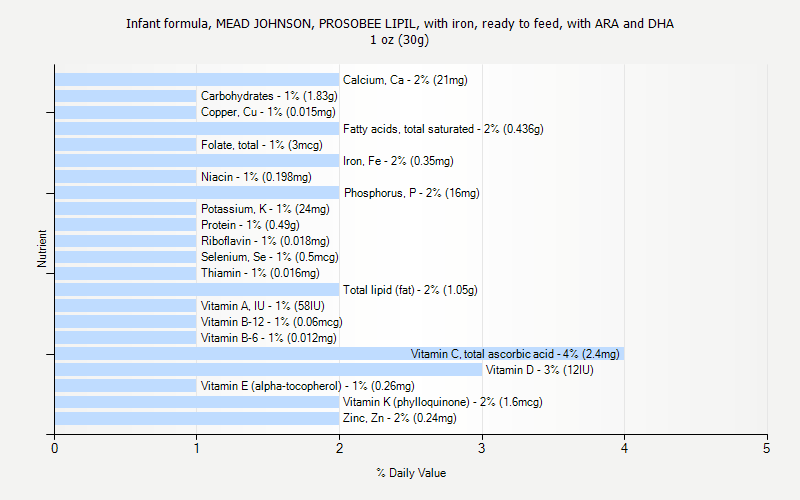Select the Vitamin A, IU - 1% (58IU) label
Viewport: 800px width, 500px height.
[x=263, y=306]
